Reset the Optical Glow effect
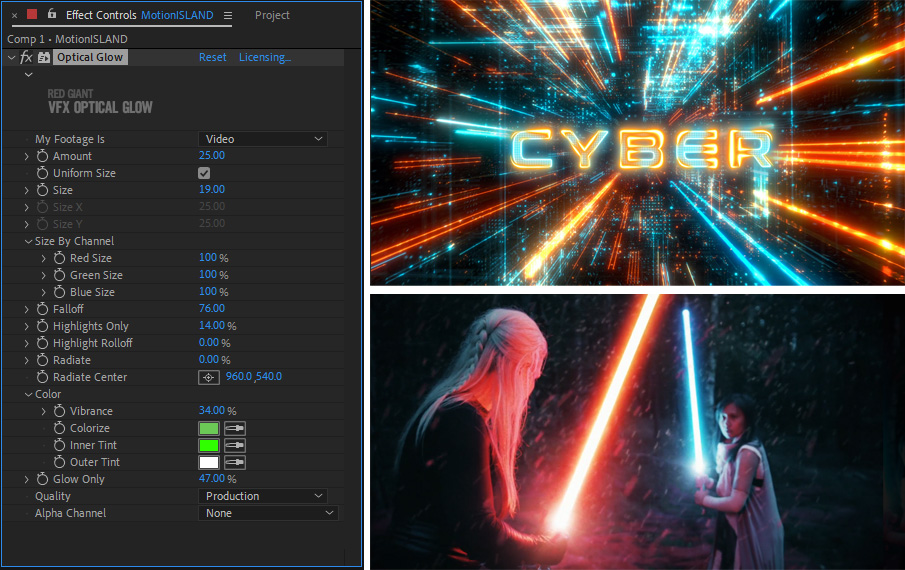The image size is (905, 570). click(212, 57)
